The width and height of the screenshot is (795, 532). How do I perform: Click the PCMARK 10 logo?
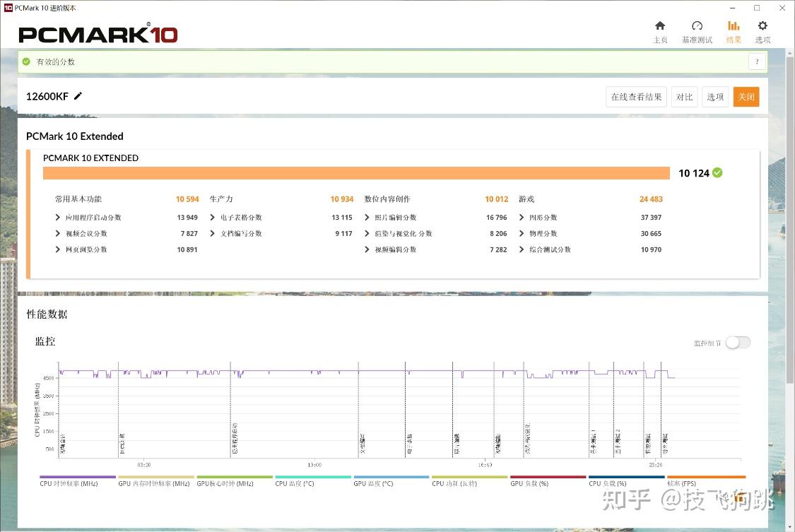pyautogui.click(x=98, y=34)
